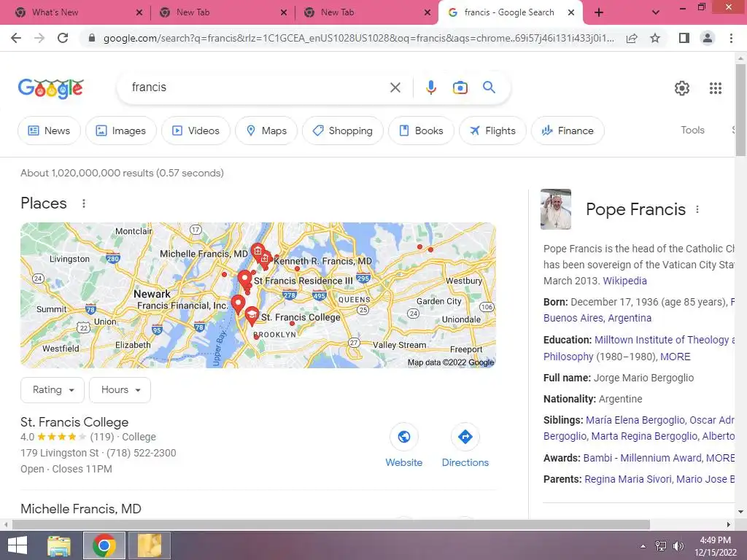Open the tab search chevron

click(x=656, y=13)
